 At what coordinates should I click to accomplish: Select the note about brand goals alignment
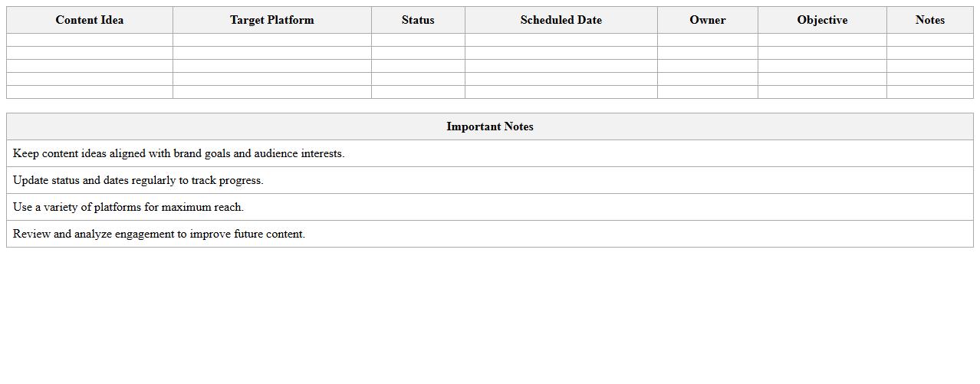coord(179,153)
